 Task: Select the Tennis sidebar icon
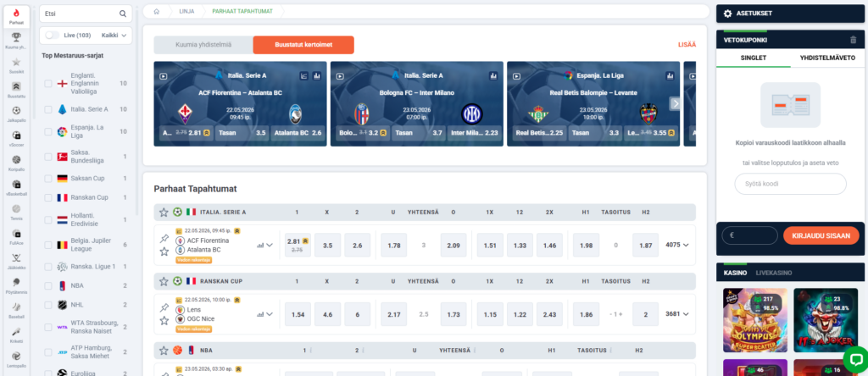pos(16,209)
